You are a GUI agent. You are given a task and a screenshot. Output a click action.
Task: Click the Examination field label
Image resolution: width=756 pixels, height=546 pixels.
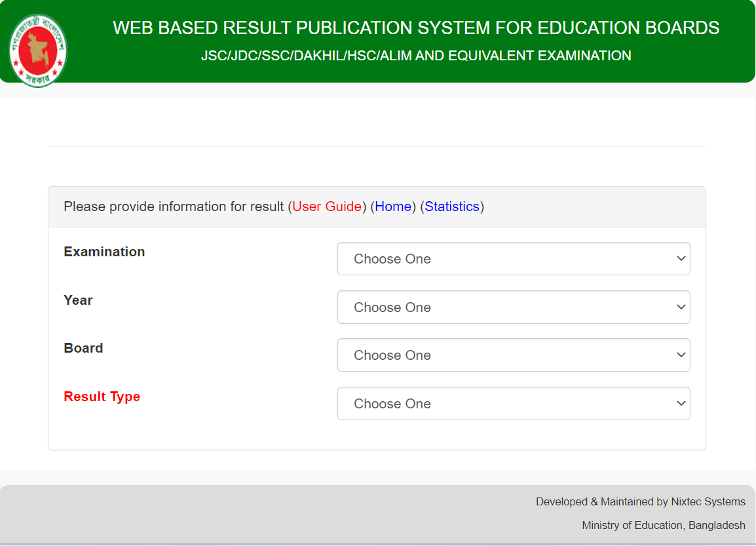point(104,251)
